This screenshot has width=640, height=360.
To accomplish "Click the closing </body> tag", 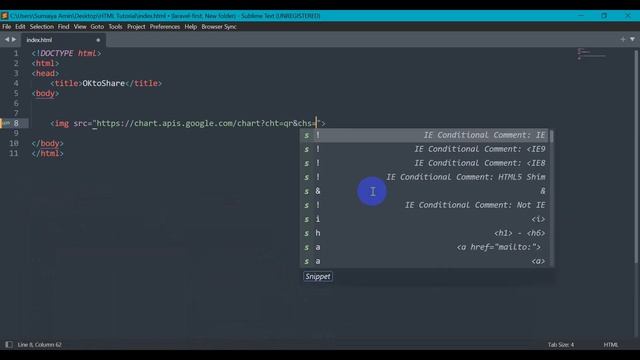I will [47, 143].
